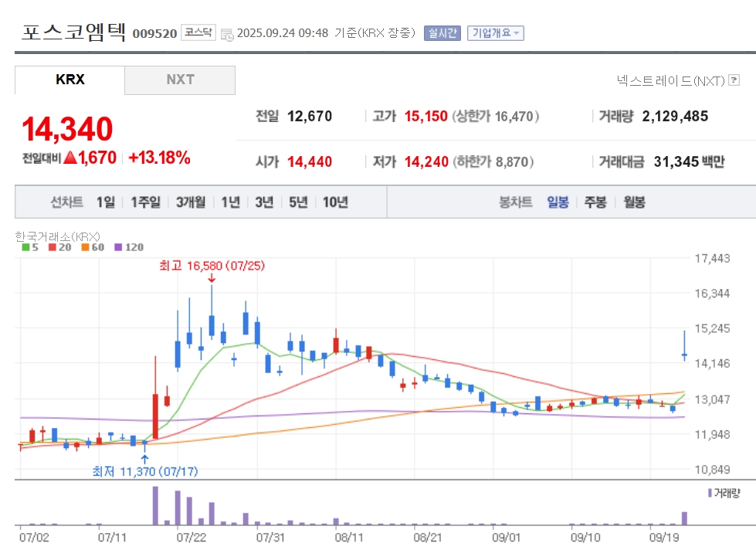Viewport: 756px width, 557px height.
Task: Open the NXT help question-mark icon
Action: (x=734, y=80)
